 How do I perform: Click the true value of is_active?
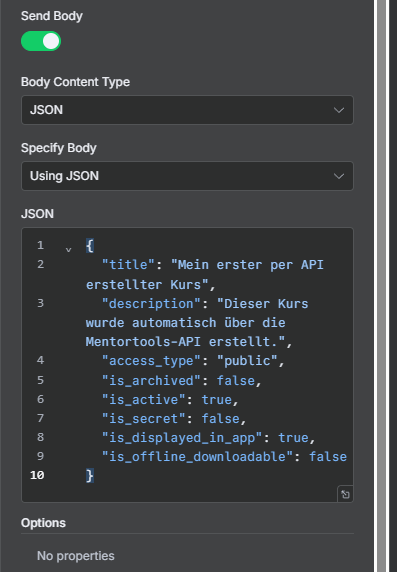pos(217,399)
